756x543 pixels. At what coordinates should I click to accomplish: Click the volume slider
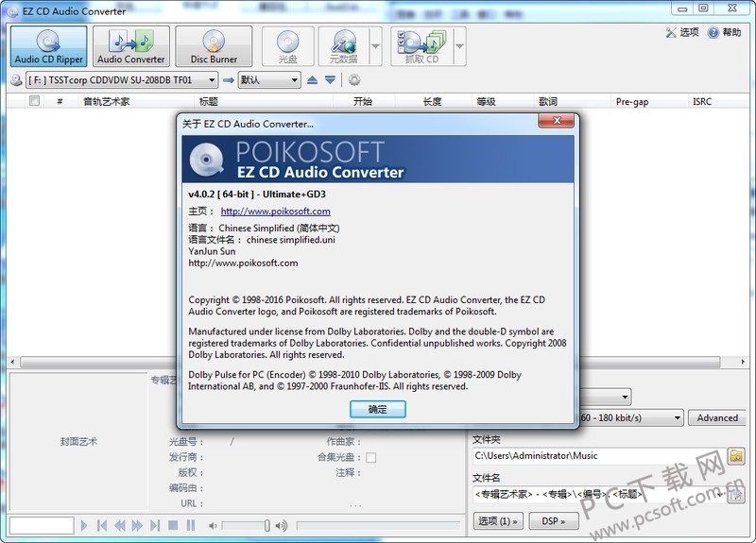click(246, 525)
